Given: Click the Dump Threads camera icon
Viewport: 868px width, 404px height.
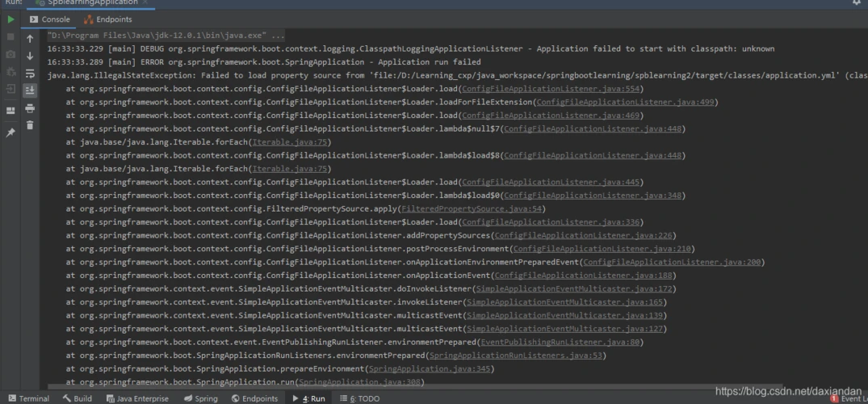Looking at the screenshot, I should (x=10, y=54).
